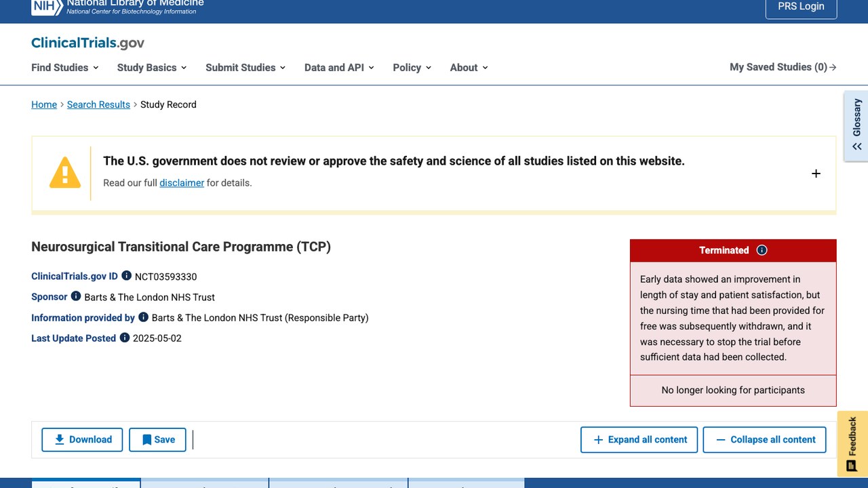868x488 pixels.
Task: Expand all content sections
Action: click(639, 440)
